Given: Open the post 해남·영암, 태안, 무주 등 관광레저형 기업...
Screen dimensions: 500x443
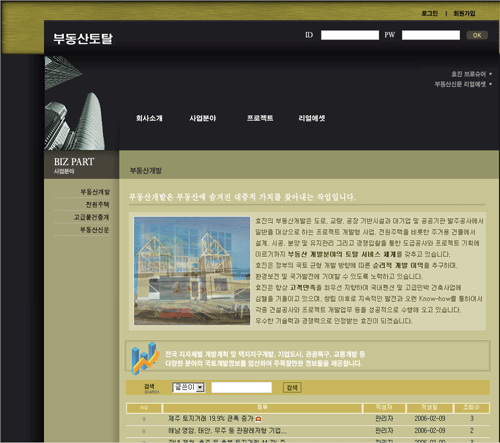Looking at the screenshot, I should point(227,431).
